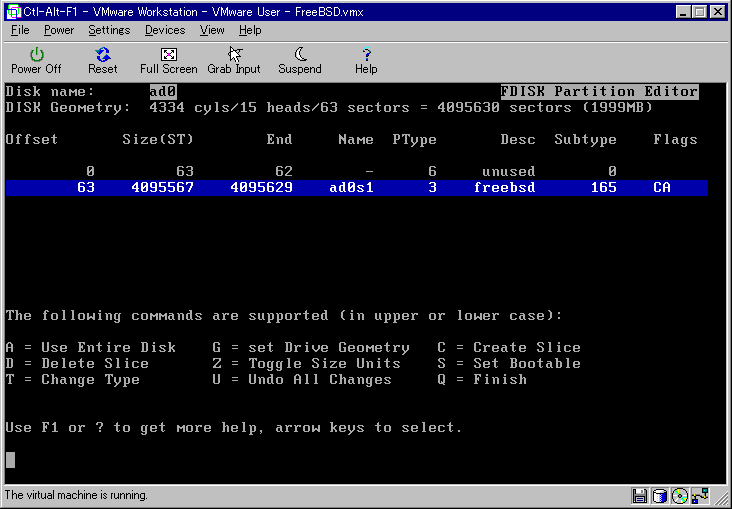Click the 4095567 size value
The image size is (732, 509).
tap(162, 188)
